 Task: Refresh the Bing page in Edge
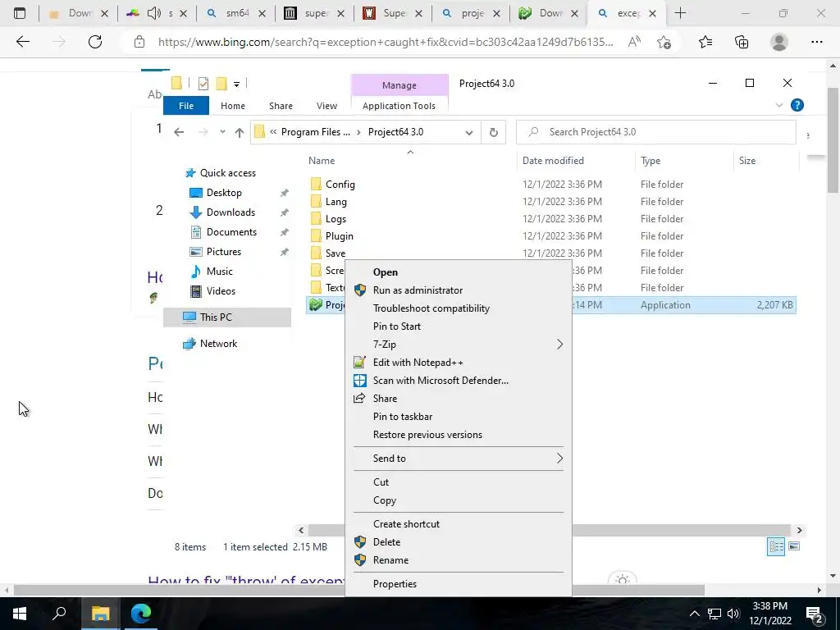click(x=95, y=42)
